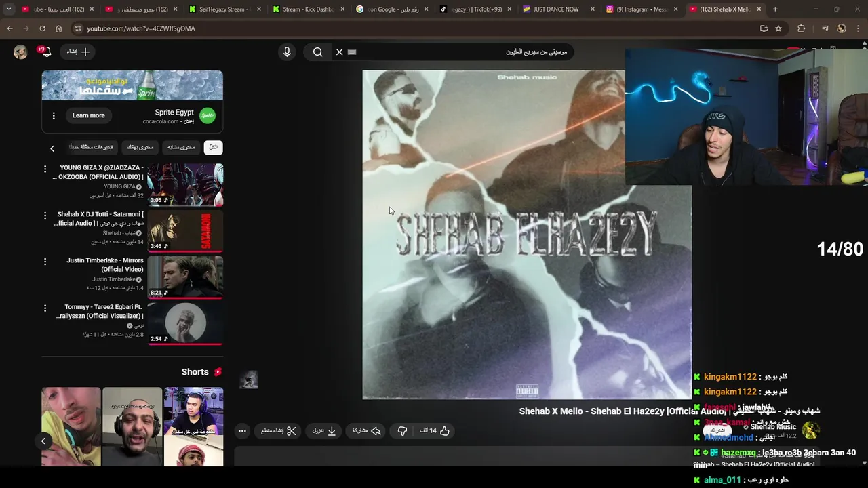Click the Sprite ad banner image
The width and height of the screenshot is (868, 488).
(132, 85)
